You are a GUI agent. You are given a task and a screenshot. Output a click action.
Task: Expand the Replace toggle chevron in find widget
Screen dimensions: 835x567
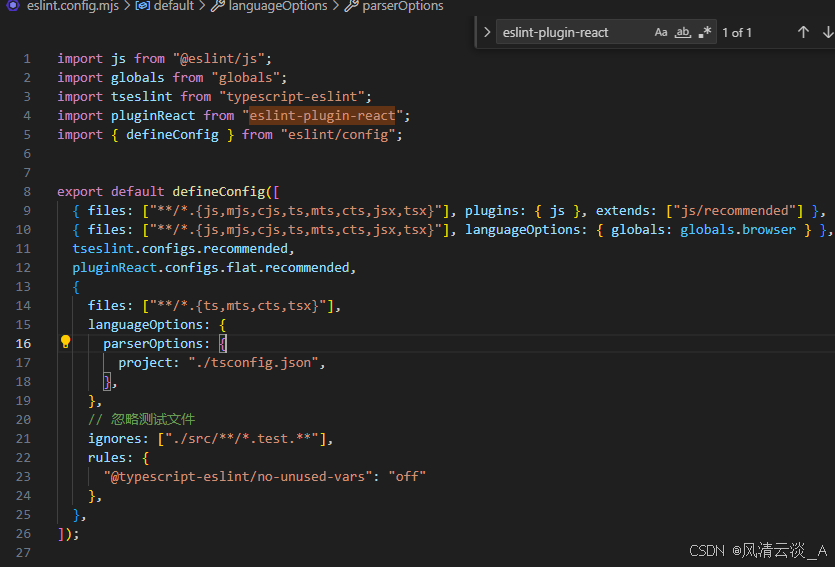(x=487, y=32)
